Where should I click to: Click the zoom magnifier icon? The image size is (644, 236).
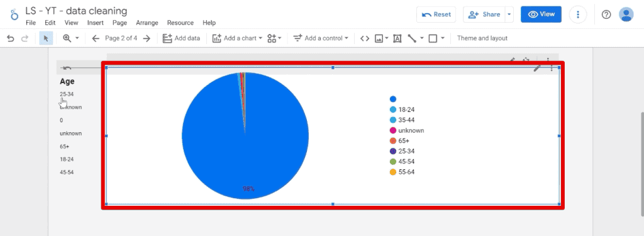pyautogui.click(x=67, y=38)
